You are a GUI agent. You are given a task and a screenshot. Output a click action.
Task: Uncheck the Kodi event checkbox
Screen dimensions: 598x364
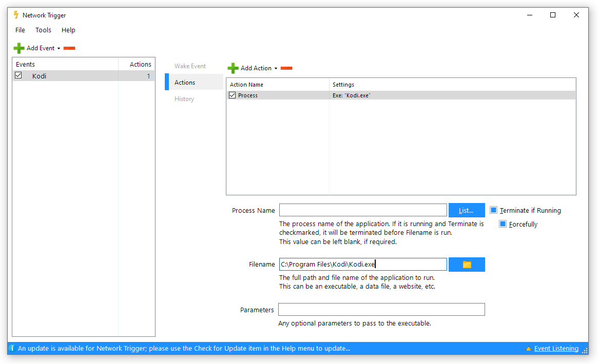pos(18,75)
